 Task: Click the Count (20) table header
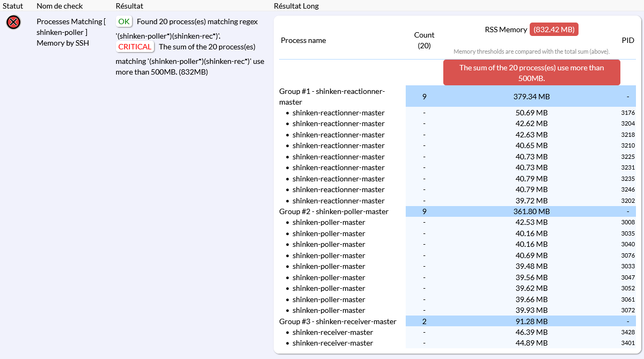pos(424,40)
